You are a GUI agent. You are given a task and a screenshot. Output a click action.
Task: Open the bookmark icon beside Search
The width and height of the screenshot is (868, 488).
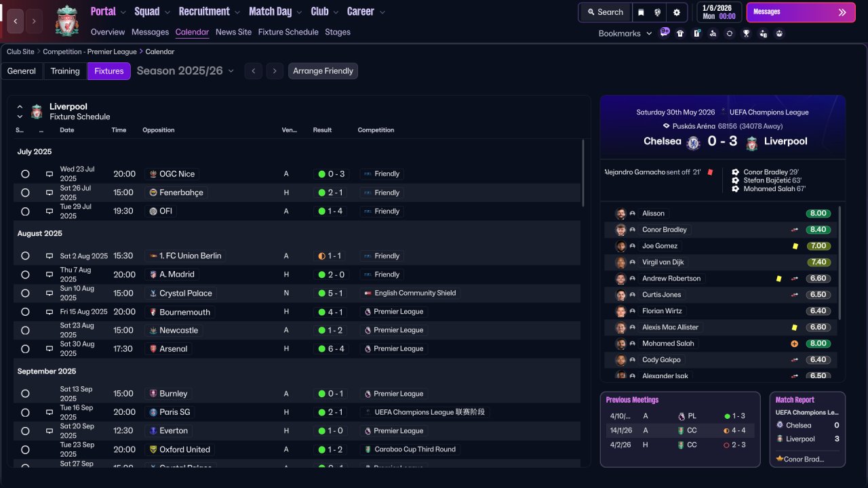click(x=641, y=12)
